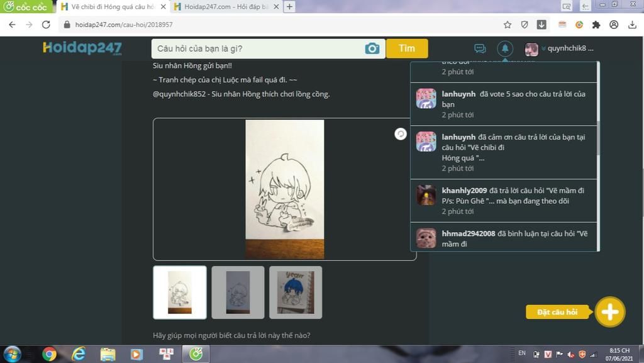
Task: Open khanhly2009's 'đã trả lời câu hỏi' notification
Action: pyautogui.click(x=504, y=201)
